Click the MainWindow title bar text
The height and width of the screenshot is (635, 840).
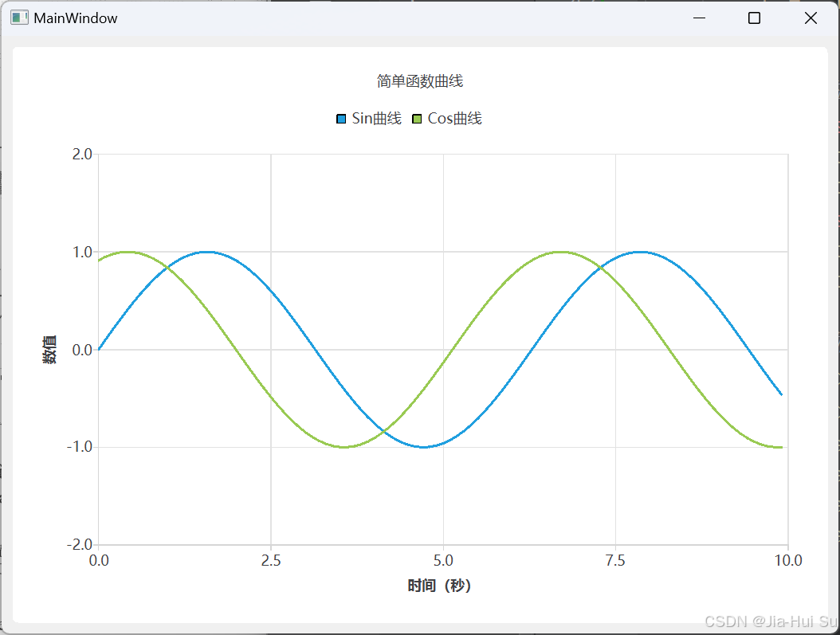point(74,17)
